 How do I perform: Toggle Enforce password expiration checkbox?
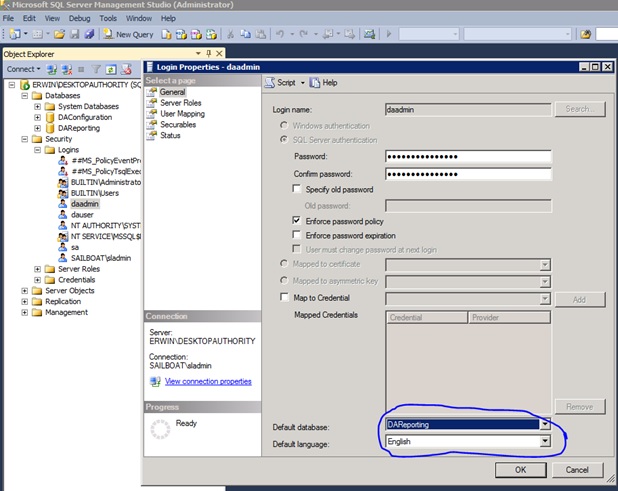pyautogui.click(x=297, y=234)
